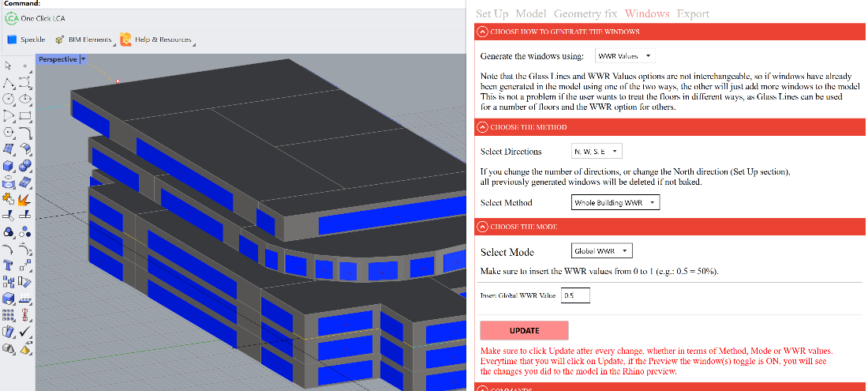Screen dimensions: 868x391
Task: Select the arrow pointer tool in the left toolbar
Action: point(8,66)
